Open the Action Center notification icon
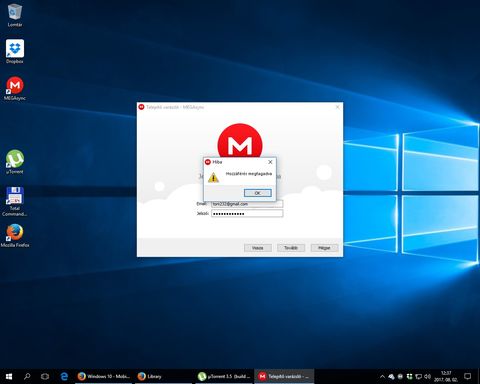Image resolution: width=480 pixels, height=384 pixels. tap(468, 376)
